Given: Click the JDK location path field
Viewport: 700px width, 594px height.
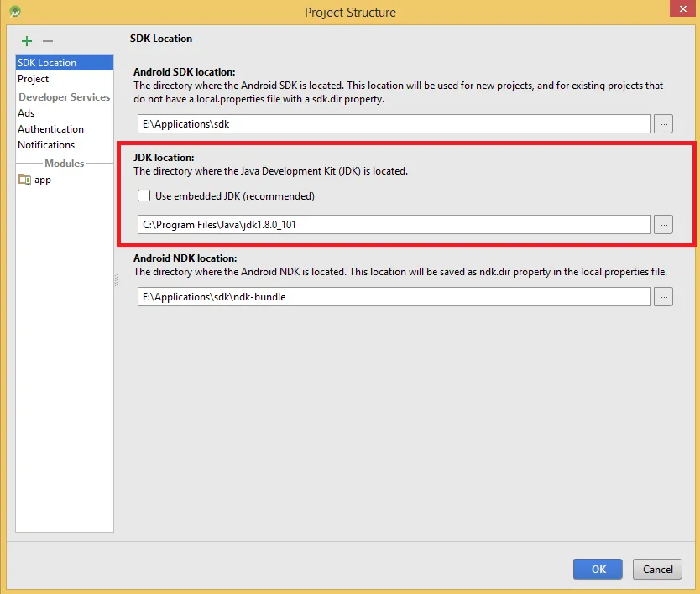Looking at the screenshot, I should [x=394, y=225].
